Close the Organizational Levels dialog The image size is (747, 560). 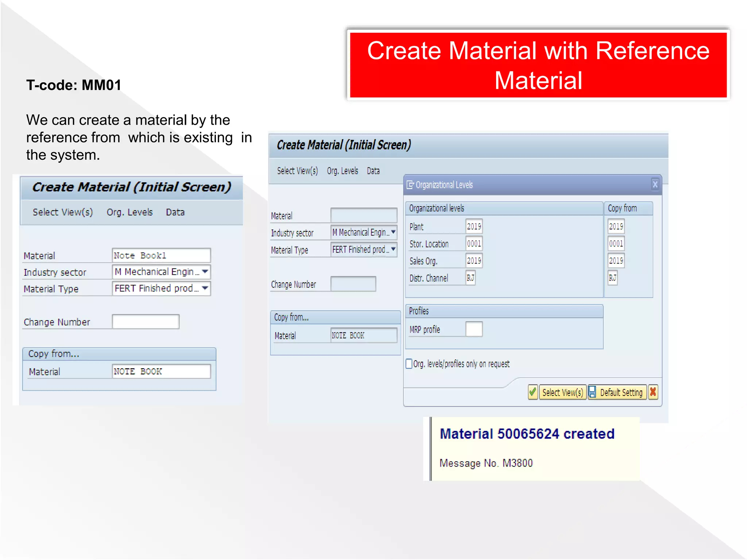click(x=655, y=184)
